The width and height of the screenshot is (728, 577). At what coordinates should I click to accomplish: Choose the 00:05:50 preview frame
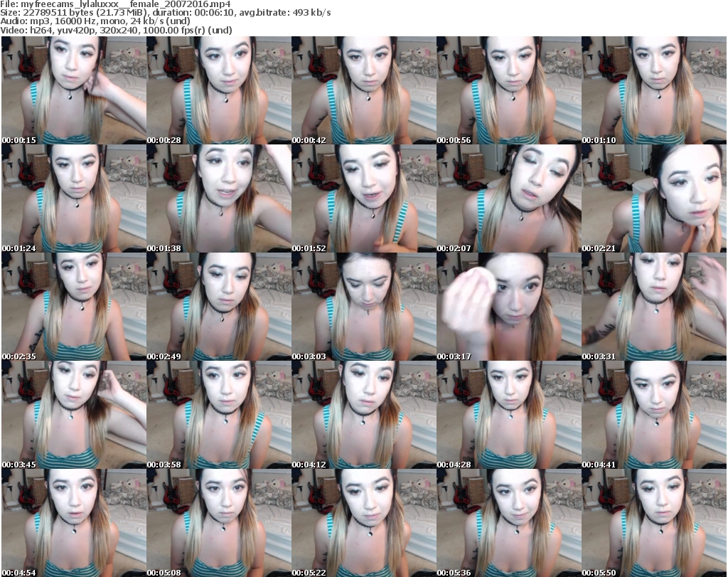(x=654, y=523)
